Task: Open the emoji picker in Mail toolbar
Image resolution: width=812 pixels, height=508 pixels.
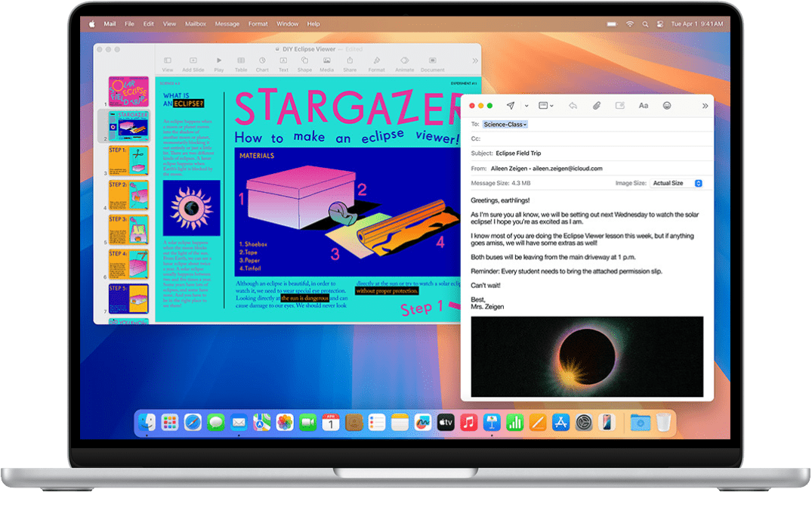Action: coord(667,106)
